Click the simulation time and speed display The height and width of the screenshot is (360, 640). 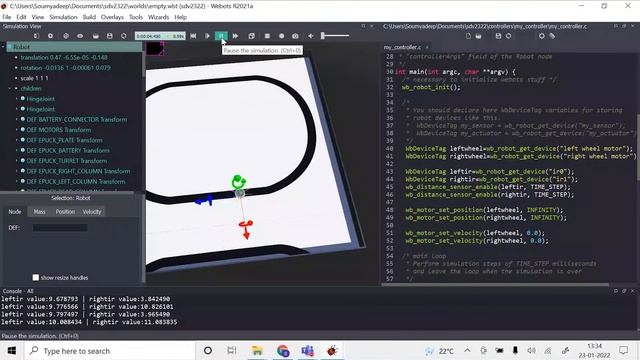tap(160, 36)
